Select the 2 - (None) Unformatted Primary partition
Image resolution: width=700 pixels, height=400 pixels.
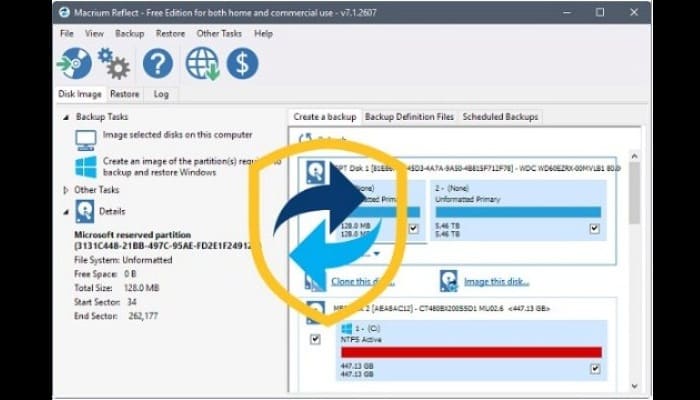coord(518,211)
